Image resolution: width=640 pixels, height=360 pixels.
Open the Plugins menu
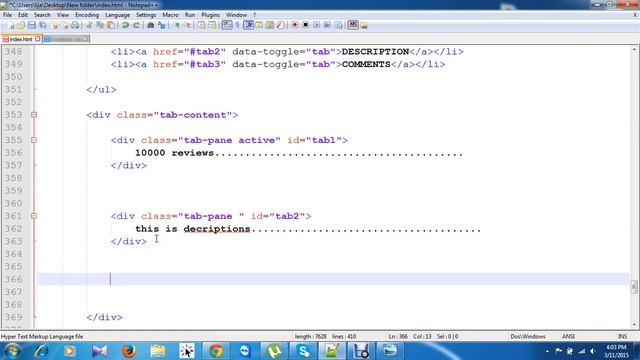click(210, 15)
